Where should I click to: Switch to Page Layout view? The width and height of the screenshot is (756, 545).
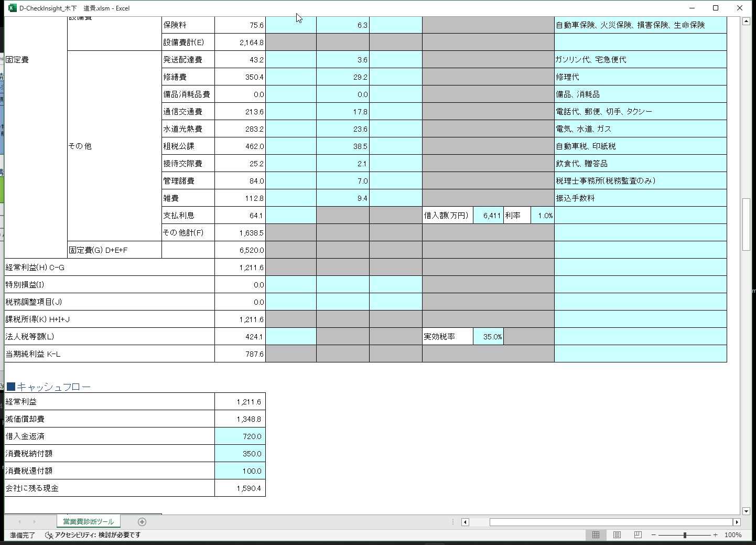617,535
